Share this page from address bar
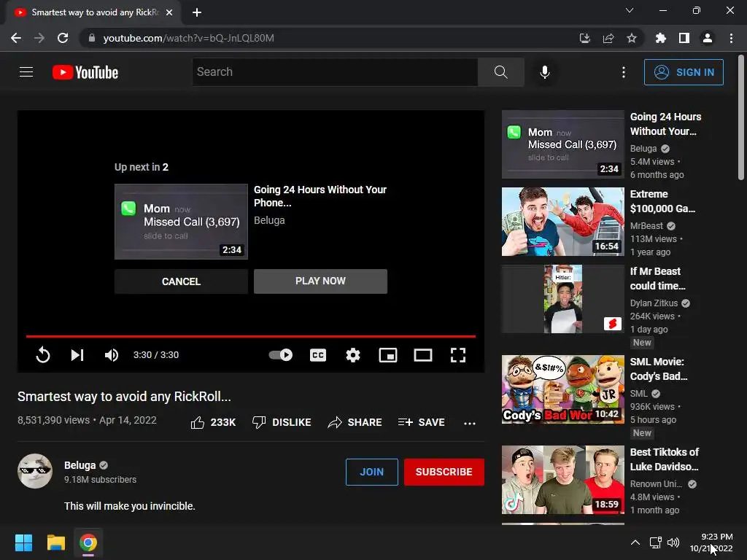 coord(608,38)
